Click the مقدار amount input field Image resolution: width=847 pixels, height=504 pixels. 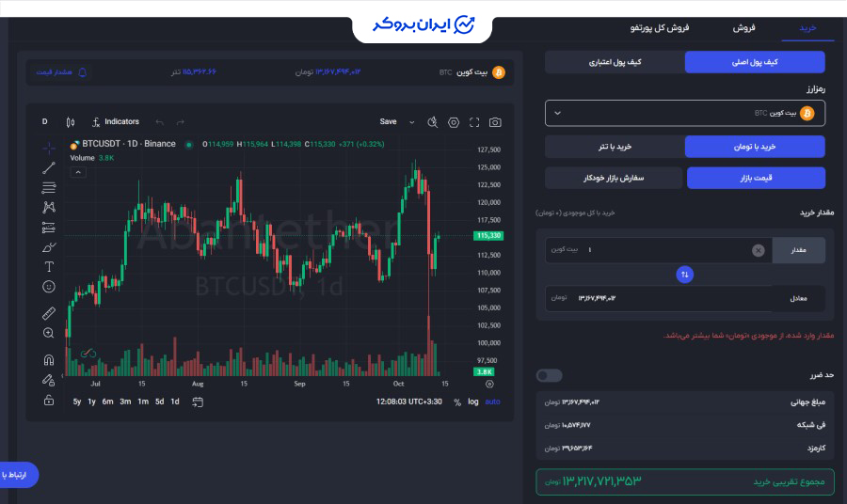[x=659, y=250]
